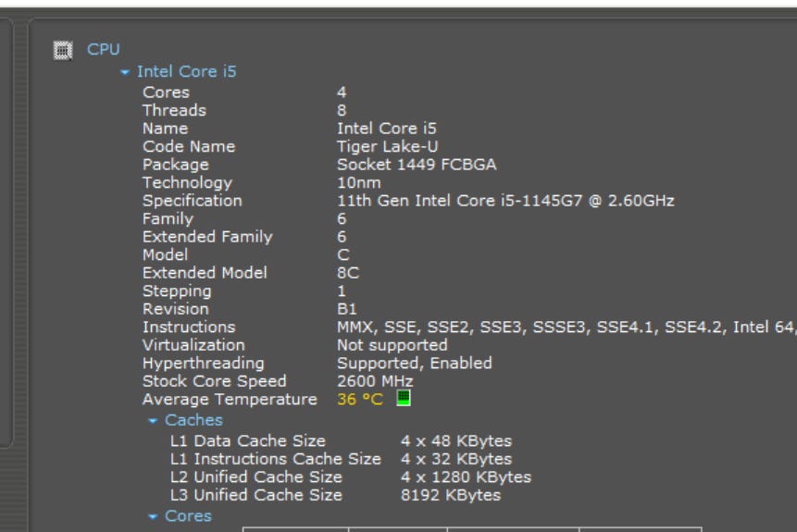Select the Model value C

tap(343, 255)
